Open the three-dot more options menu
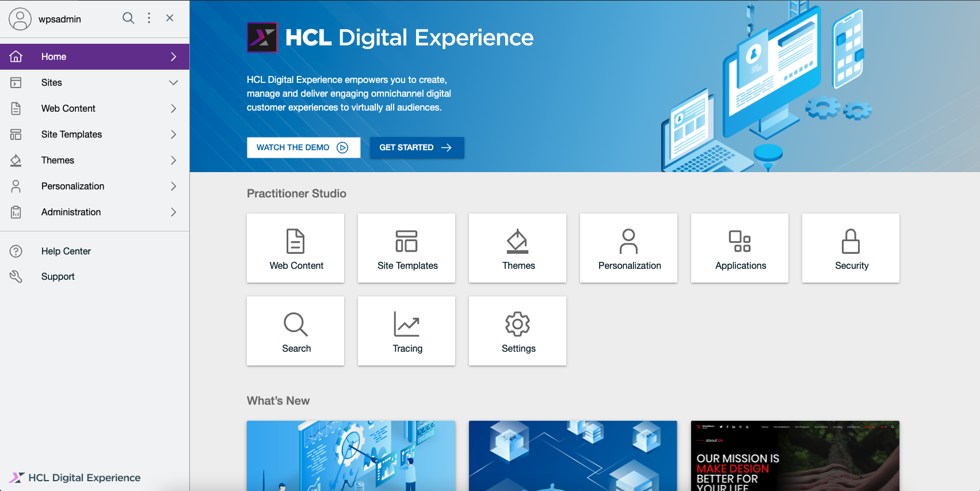 click(149, 18)
